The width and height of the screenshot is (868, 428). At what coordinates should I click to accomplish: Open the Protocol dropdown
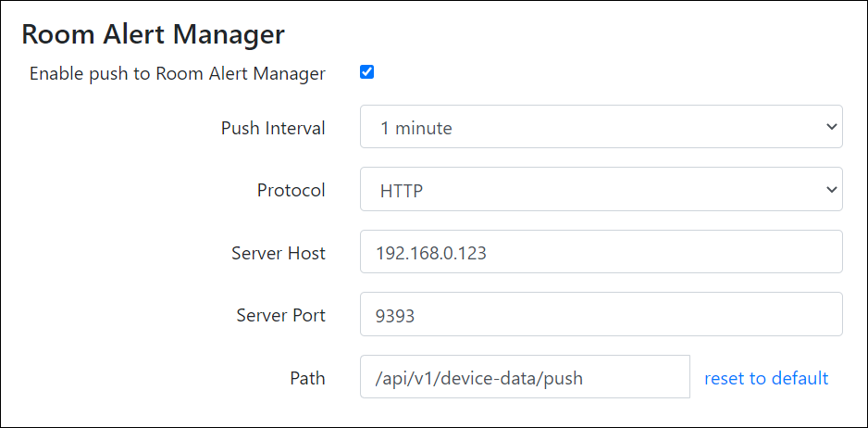[600, 190]
